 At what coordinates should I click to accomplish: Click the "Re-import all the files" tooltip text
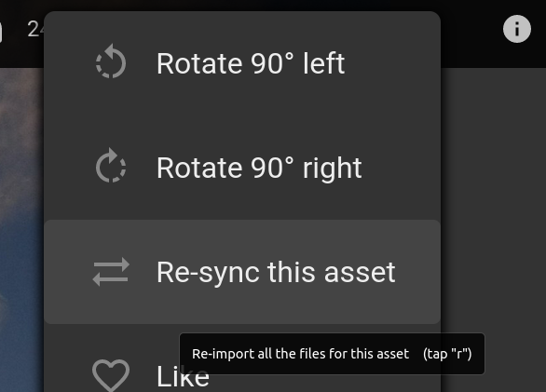pyautogui.click(x=300, y=354)
